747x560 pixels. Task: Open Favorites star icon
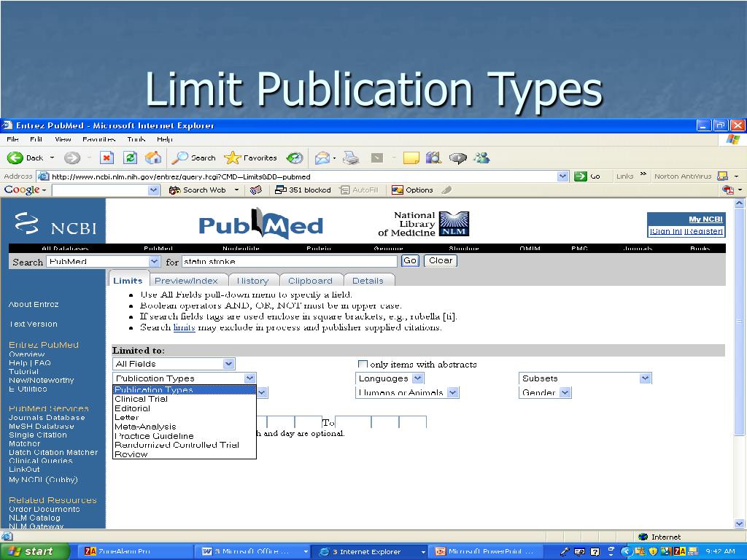[233, 157]
